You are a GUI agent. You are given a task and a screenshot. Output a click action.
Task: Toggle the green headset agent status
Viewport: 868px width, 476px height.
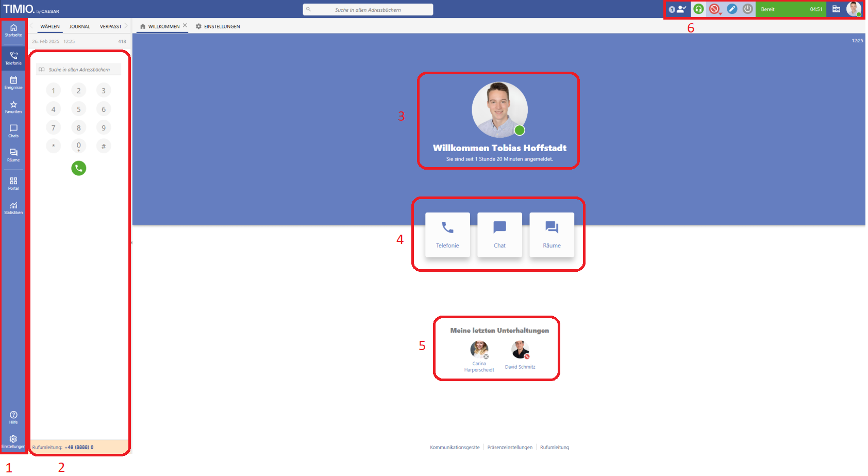698,9
